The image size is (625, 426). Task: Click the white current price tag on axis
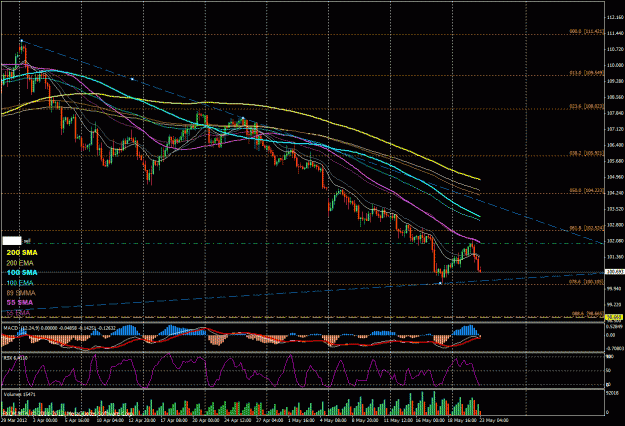[x=615, y=272]
